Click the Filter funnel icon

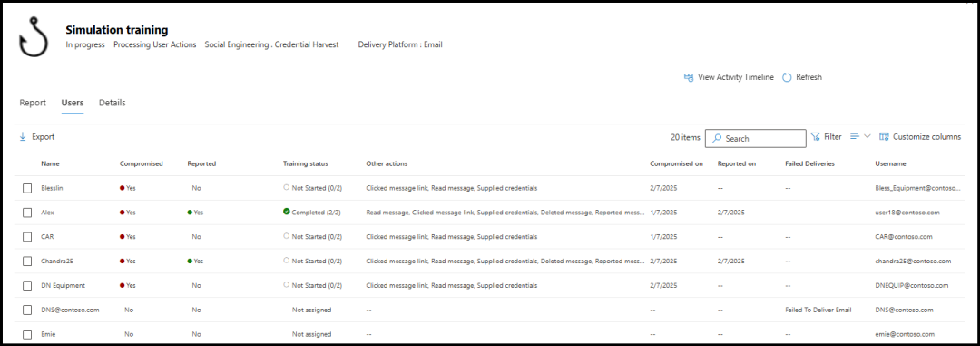(x=815, y=136)
